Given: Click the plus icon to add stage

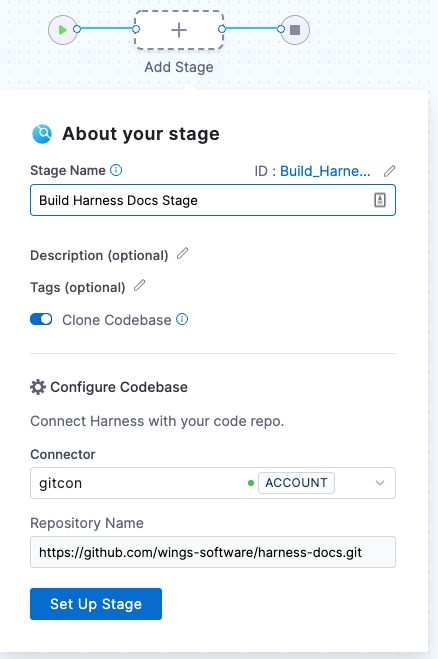Looking at the screenshot, I should [x=179, y=30].
